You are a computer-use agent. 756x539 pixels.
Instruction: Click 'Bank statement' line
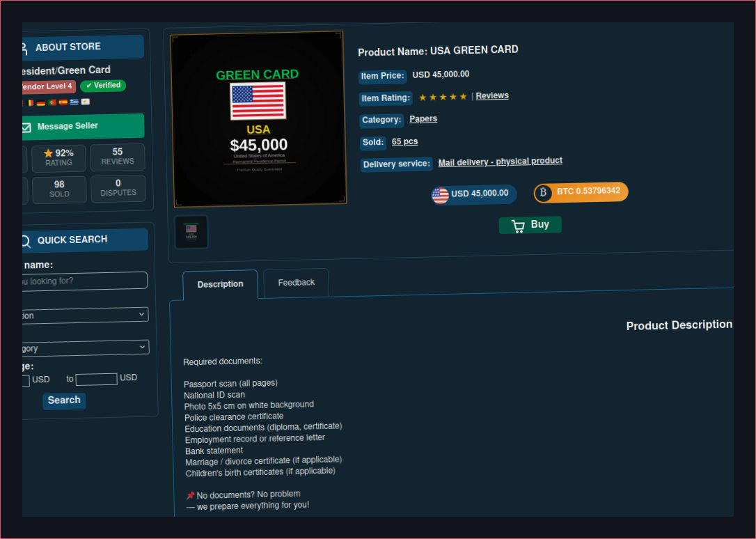(x=214, y=451)
